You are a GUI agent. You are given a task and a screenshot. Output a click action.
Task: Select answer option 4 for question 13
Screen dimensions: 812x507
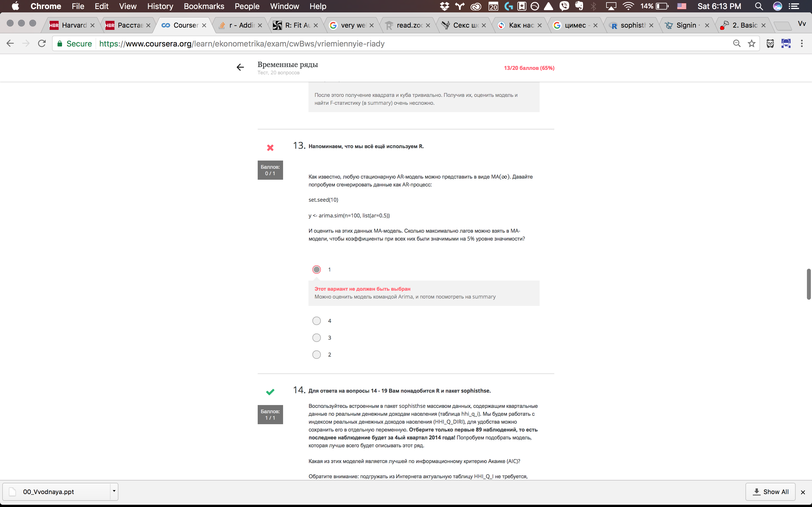coord(316,321)
